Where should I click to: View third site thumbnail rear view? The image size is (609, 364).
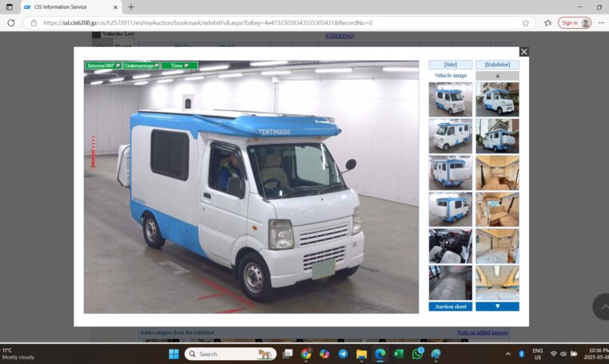click(x=451, y=172)
